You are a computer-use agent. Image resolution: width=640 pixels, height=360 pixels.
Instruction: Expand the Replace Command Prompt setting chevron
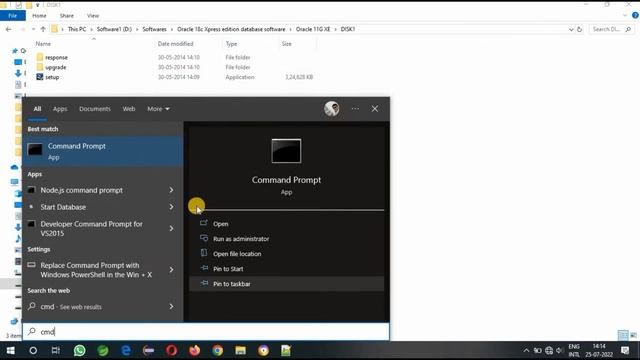(171, 270)
